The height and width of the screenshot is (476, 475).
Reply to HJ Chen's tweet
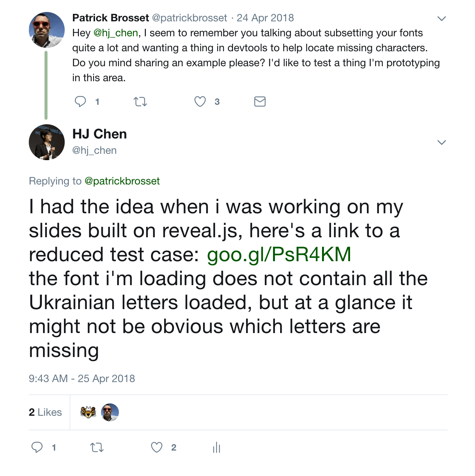[37, 447]
